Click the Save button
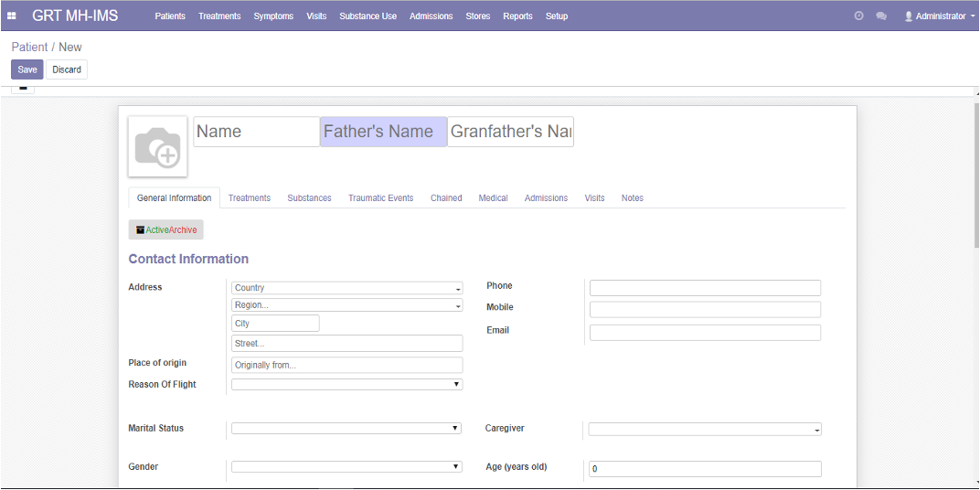 pyautogui.click(x=27, y=69)
